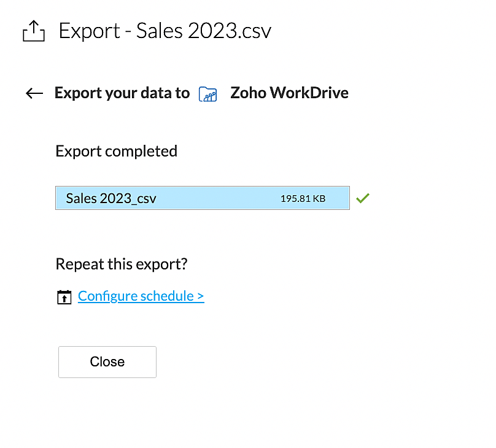
Task: Go back using the left arrow
Action: 34,93
